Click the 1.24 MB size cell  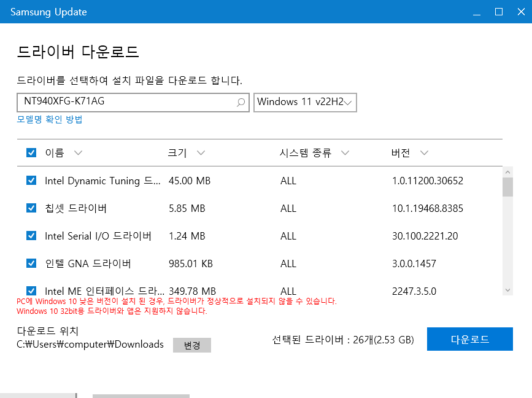coord(187,236)
